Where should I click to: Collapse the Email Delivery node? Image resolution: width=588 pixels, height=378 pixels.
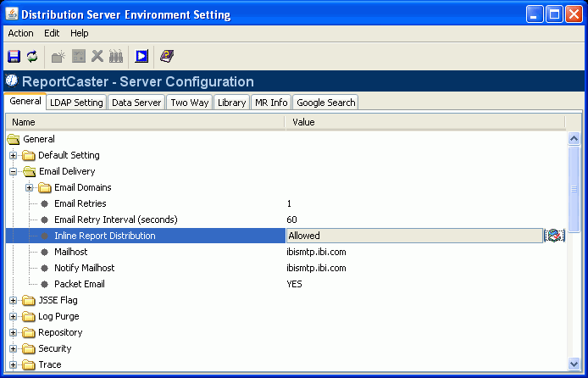click(x=13, y=172)
